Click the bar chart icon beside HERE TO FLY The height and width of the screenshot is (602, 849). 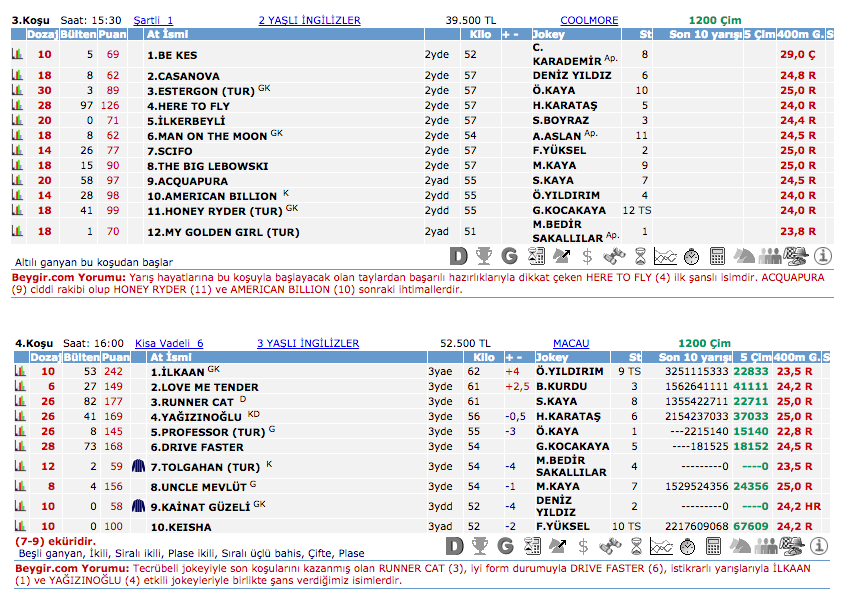click(17, 106)
